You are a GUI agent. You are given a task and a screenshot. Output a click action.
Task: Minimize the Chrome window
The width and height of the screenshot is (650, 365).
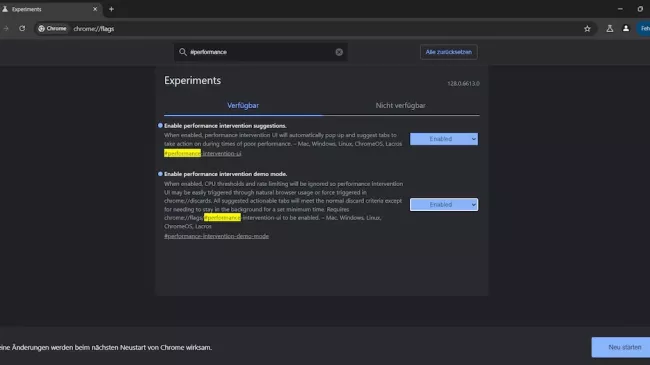[x=620, y=9]
